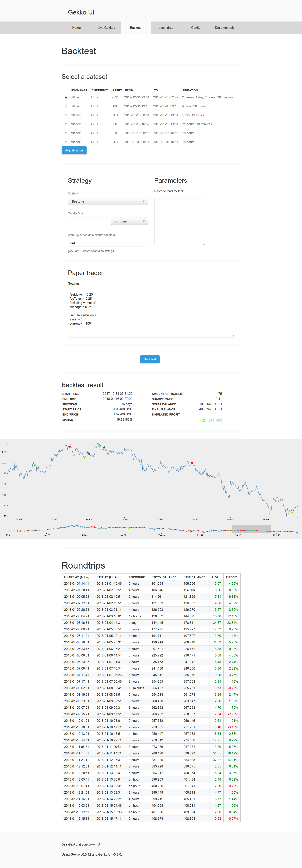Select the QSH dataset radio button
302x868 pixels.
(66, 106)
